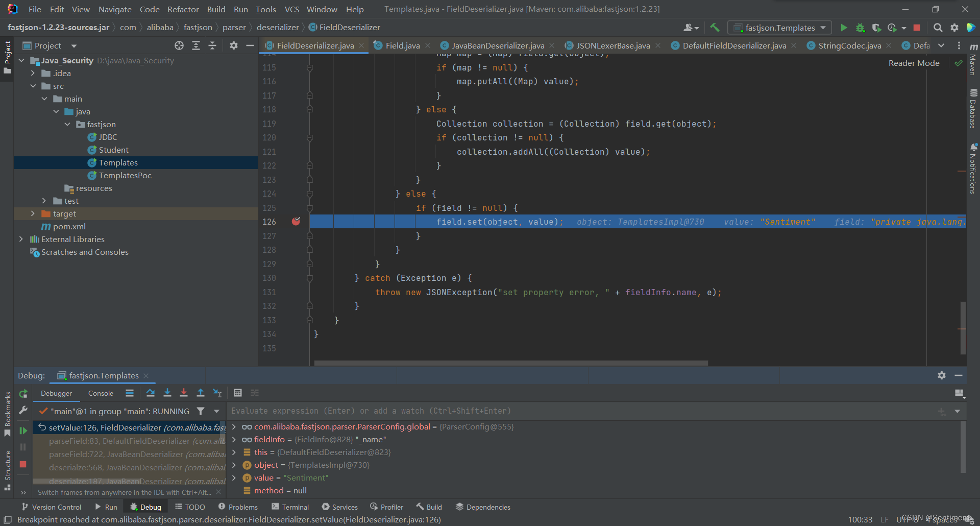
Task: Expand the target folder in project tree
Action: 33,213
